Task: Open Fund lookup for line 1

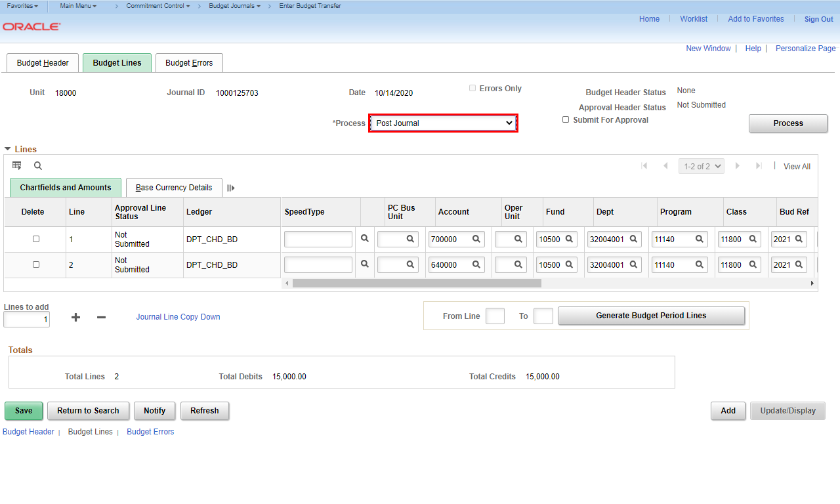Action: tap(569, 240)
